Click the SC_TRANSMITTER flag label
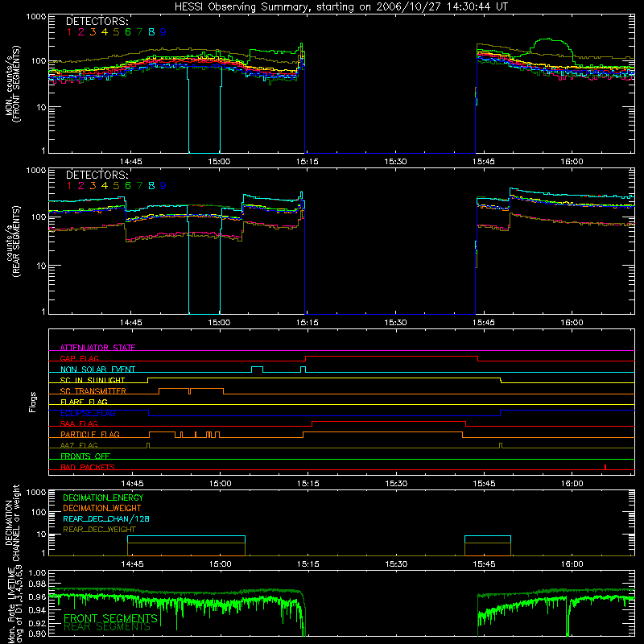 [x=93, y=391]
